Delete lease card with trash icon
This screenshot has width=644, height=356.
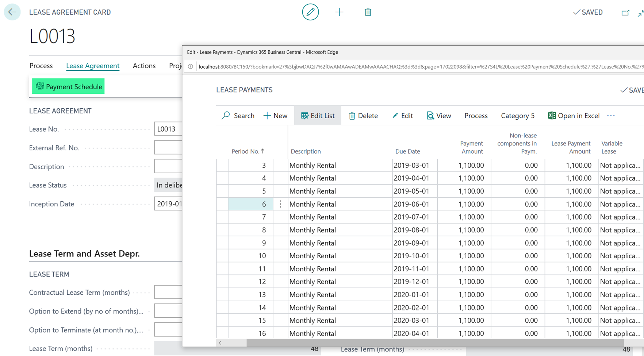click(x=368, y=12)
